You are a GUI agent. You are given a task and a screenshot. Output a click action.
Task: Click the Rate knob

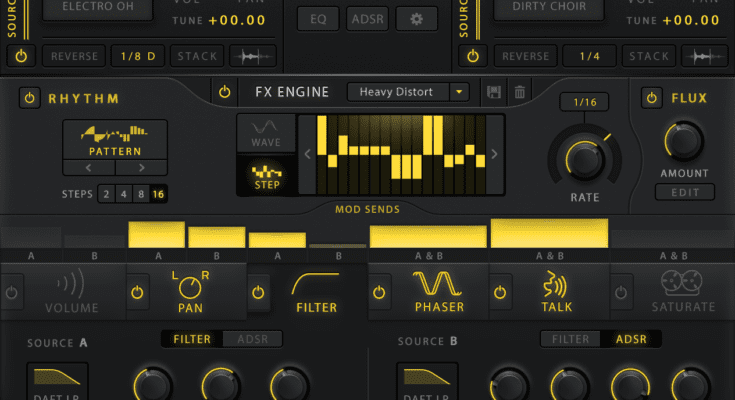[584, 156]
